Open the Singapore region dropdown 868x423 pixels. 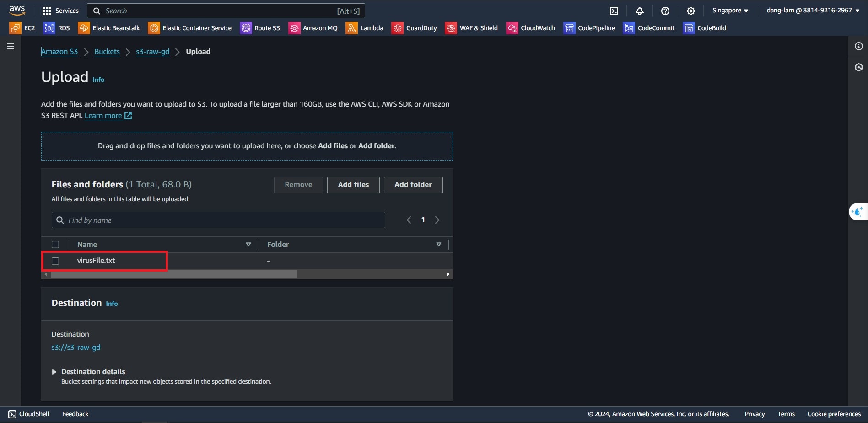(x=730, y=11)
